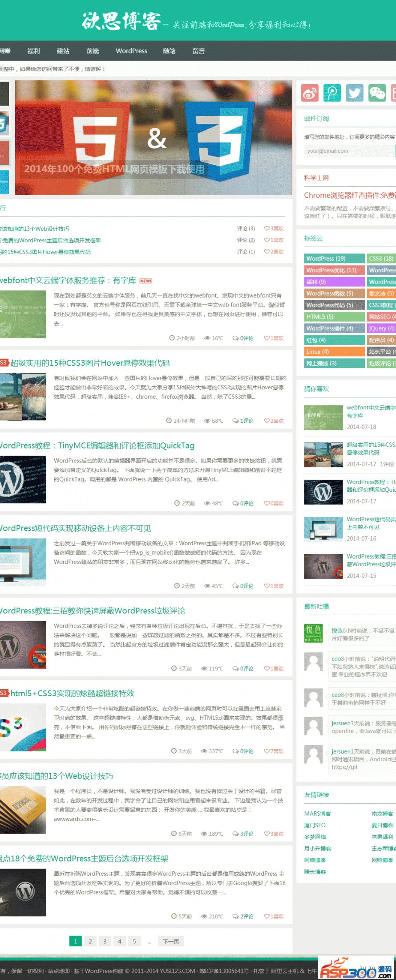Click the CSS3 Hover article thumbnail

23,397
